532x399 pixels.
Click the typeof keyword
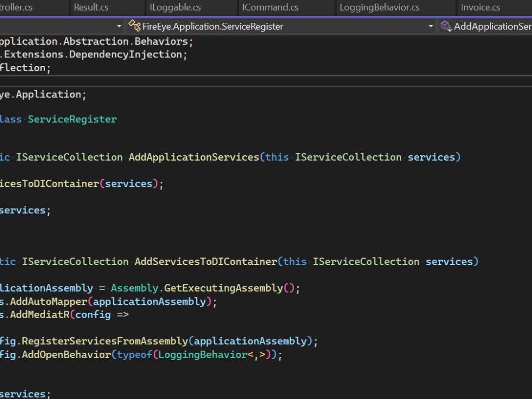pos(135,355)
